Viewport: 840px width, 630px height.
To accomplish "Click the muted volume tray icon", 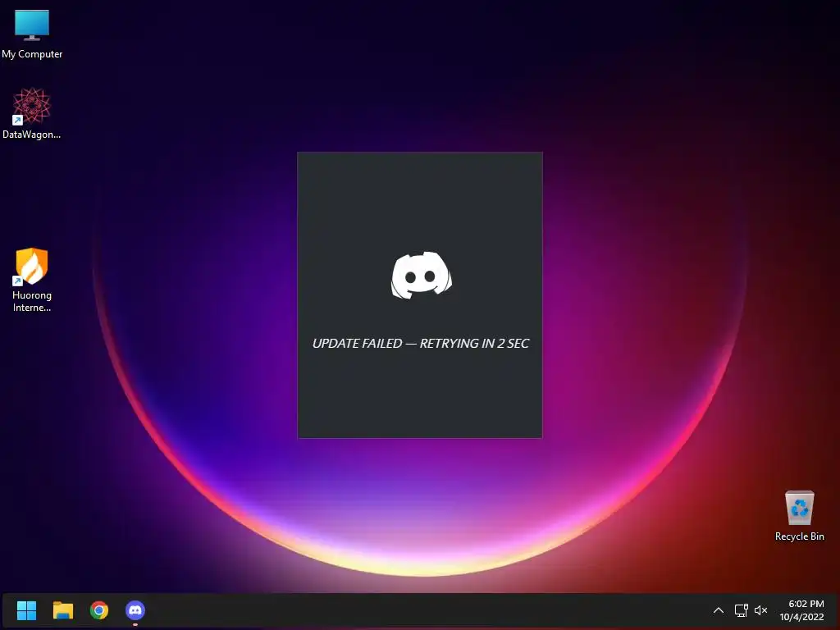I will point(760,610).
